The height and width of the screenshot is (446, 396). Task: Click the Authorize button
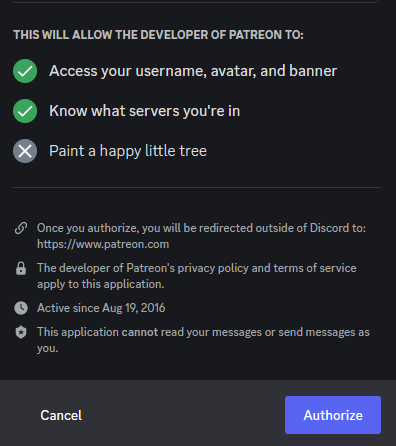[x=333, y=415]
